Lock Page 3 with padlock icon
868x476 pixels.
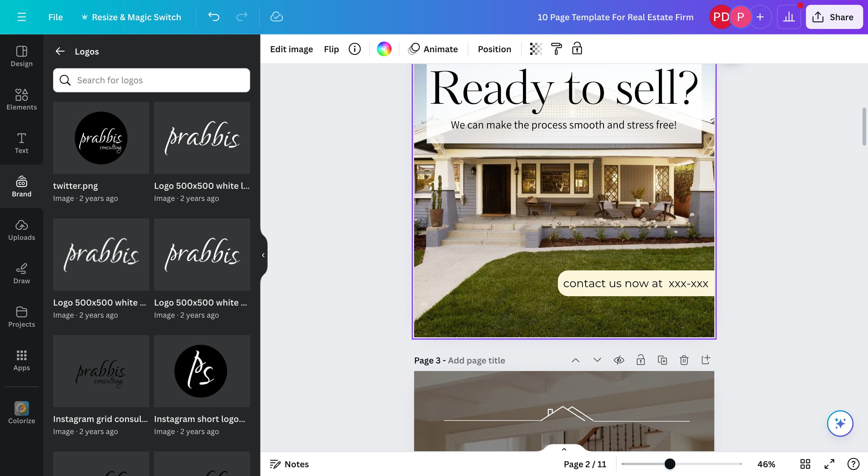click(640, 360)
